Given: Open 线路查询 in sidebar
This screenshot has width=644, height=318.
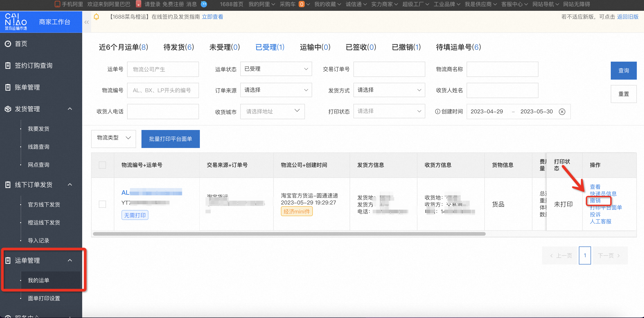Looking at the screenshot, I should coord(38,147).
